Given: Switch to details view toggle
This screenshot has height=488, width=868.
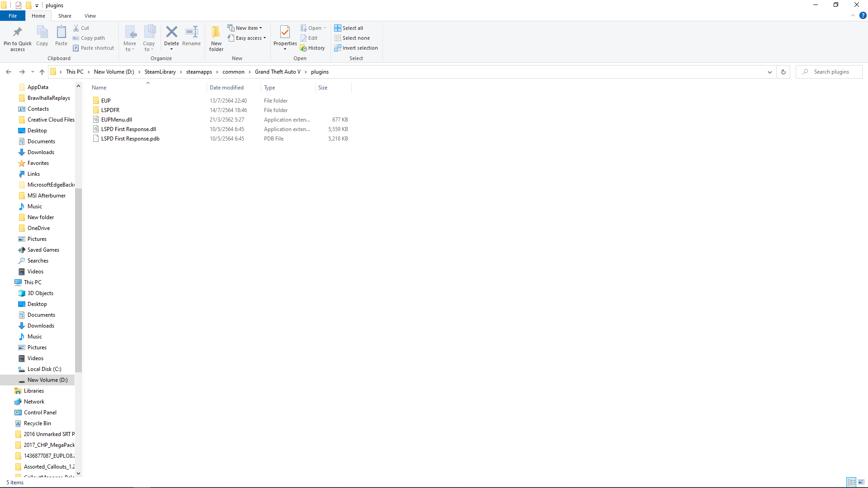Looking at the screenshot, I should pos(851,482).
